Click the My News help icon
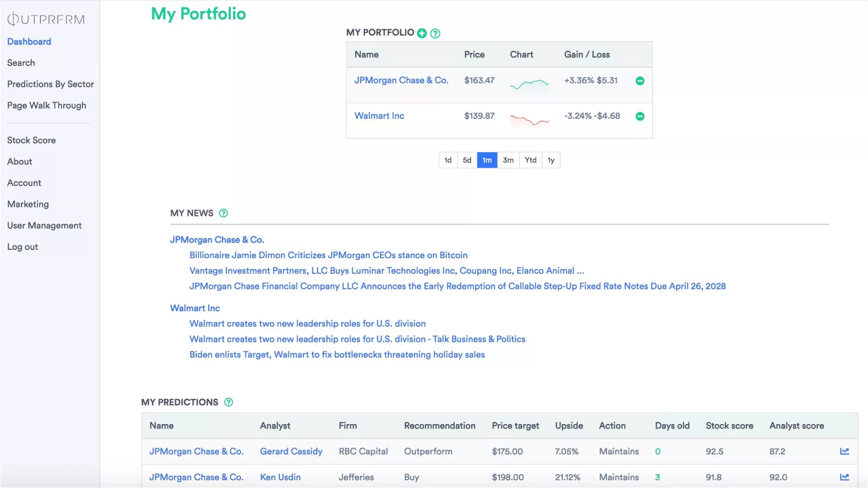Image resolution: width=868 pixels, height=488 pixels. tap(223, 213)
